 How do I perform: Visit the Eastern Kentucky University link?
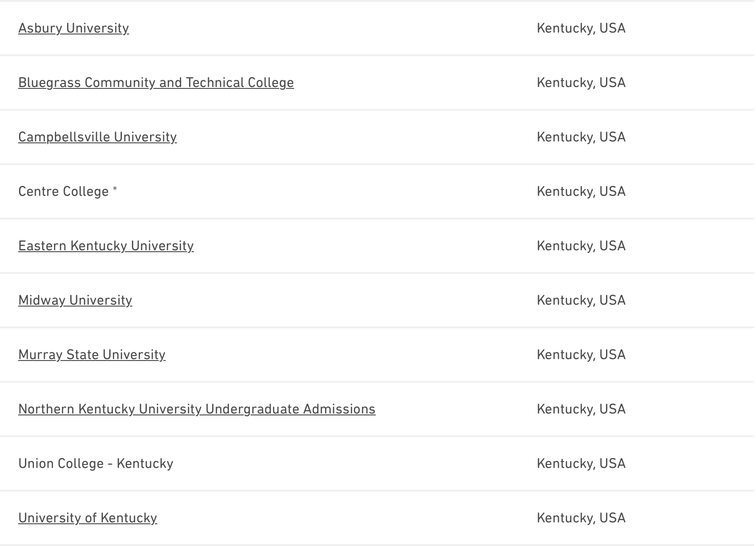tap(106, 246)
